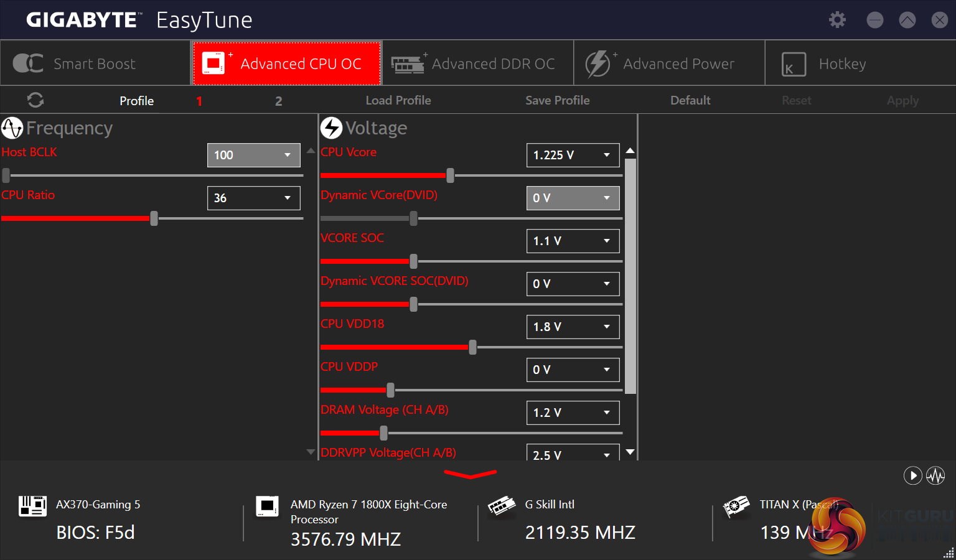Screen dimensions: 956x560
Task: Switch to the Advanced CPU OC tab
Action: pos(286,63)
